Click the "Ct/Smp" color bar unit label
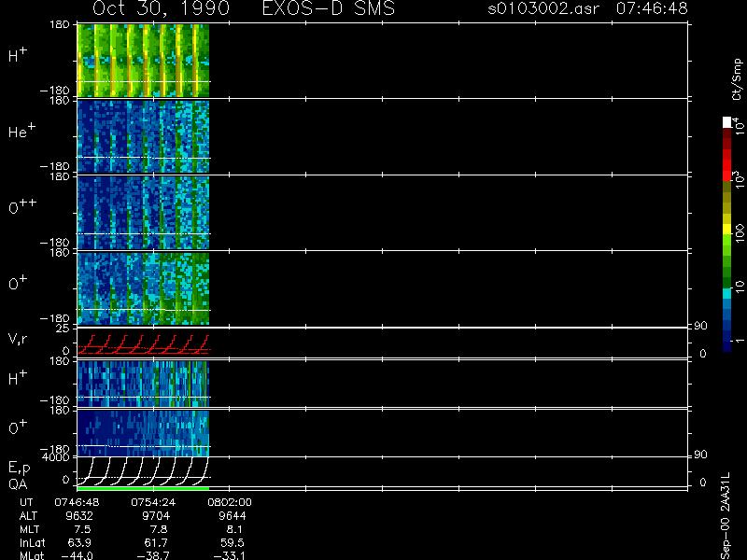The image size is (747, 560). point(737,79)
